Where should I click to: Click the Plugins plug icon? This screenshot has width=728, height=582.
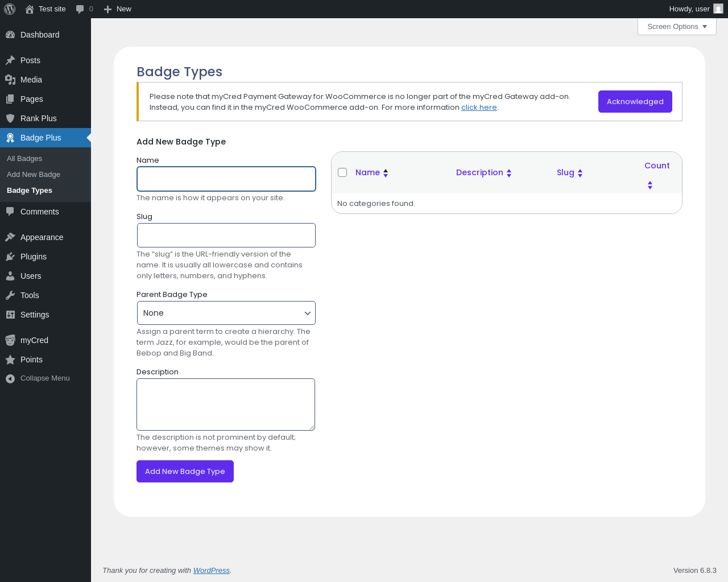pos(10,257)
